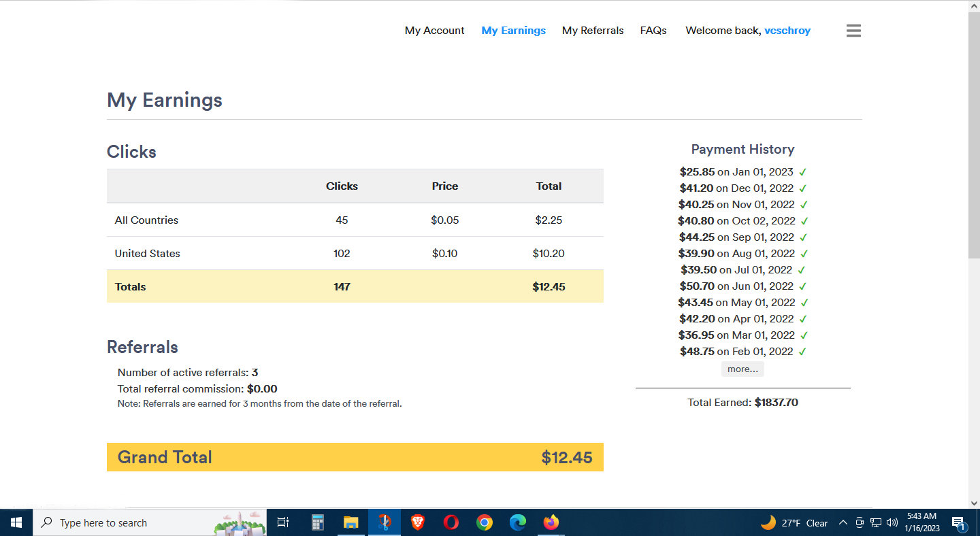
Task: Open Microsoft Edge from the taskbar
Action: pos(518,522)
